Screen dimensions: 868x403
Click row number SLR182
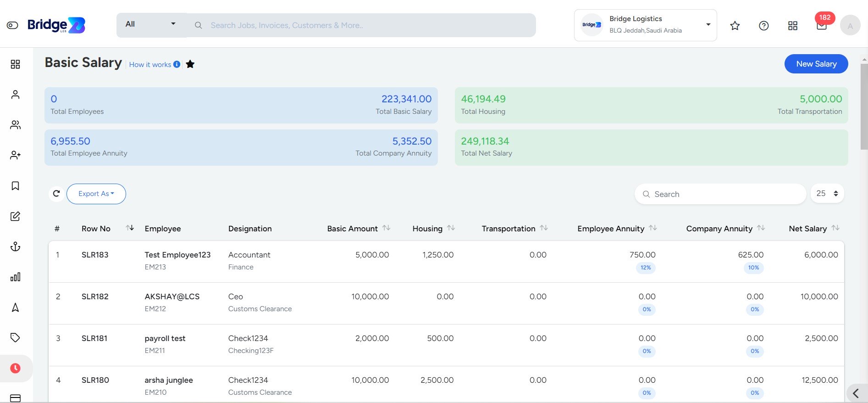click(x=95, y=297)
